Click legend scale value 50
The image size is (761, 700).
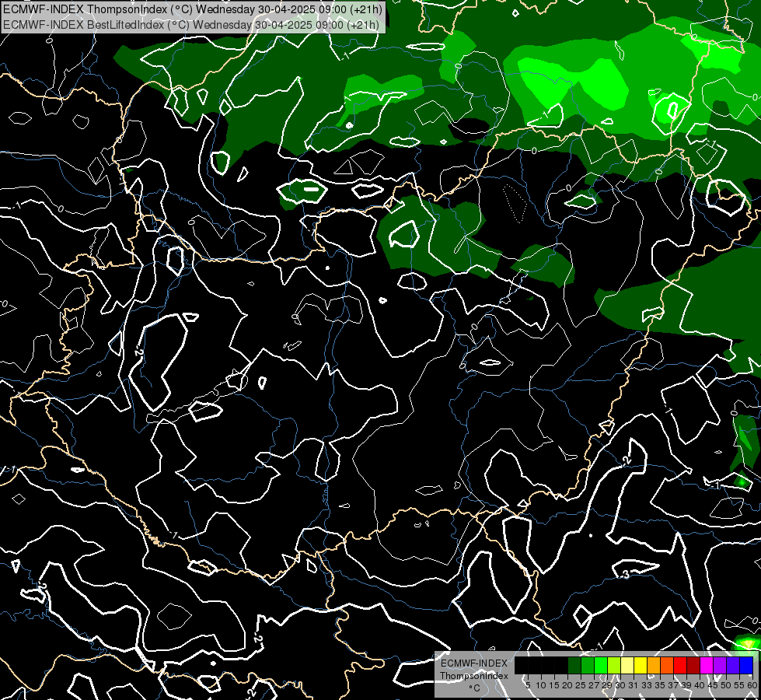[725, 685]
